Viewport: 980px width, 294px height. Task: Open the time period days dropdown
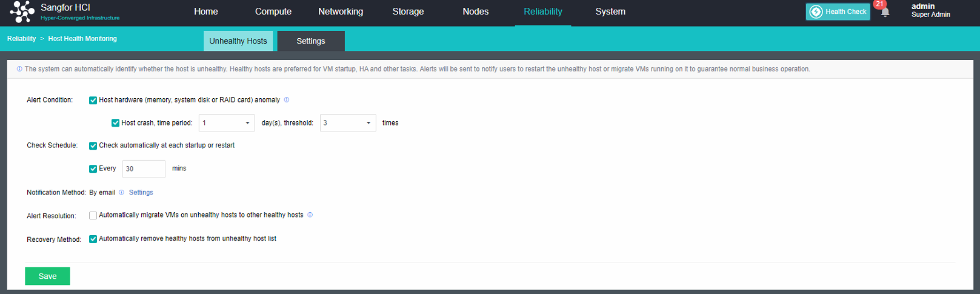[x=227, y=123]
